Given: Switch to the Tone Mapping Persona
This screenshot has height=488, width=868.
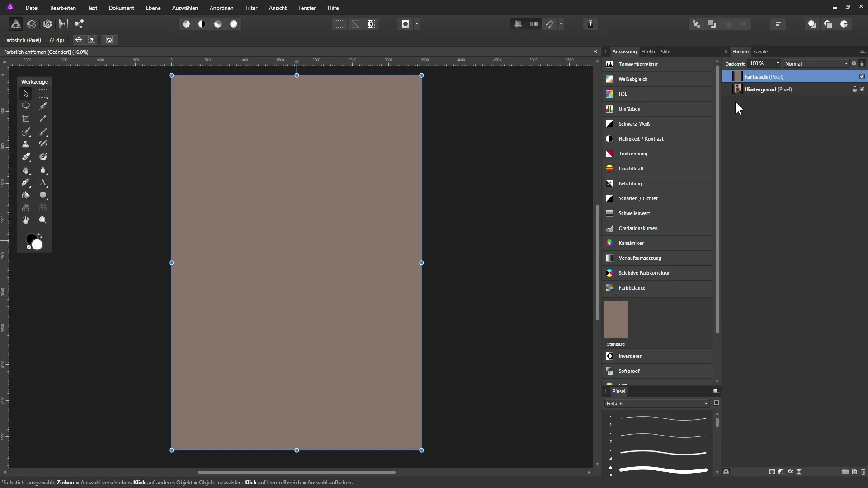Looking at the screenshot, I should pyautogui.click(x=63, y=24).
